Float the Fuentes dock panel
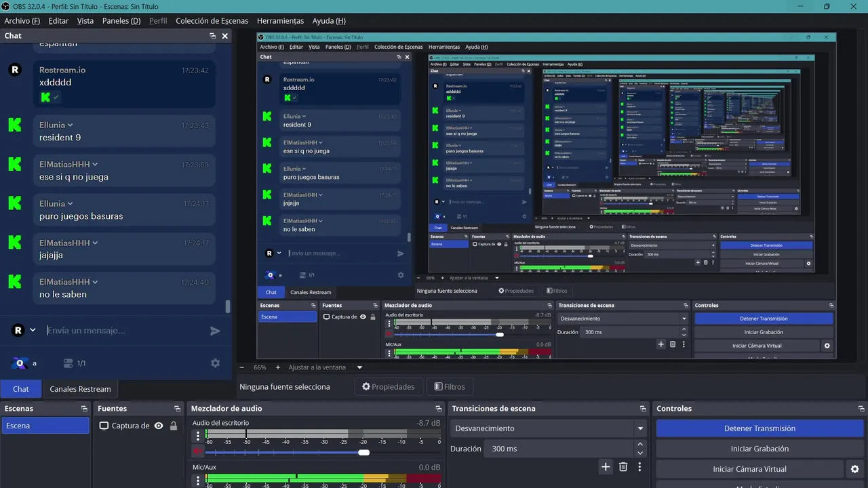The height and width of the screenshot is (488, 868). pos(177,409)
